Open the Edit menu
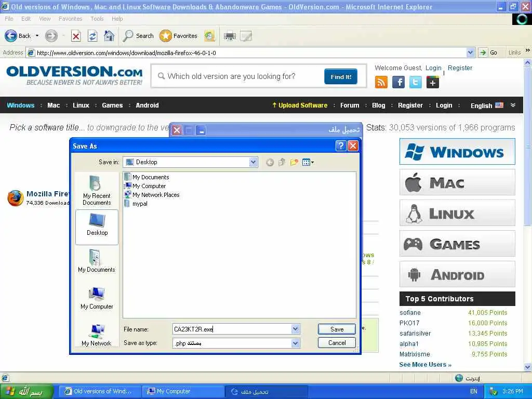532x399 pixels. pyautogui.click(x=26, y=19)
